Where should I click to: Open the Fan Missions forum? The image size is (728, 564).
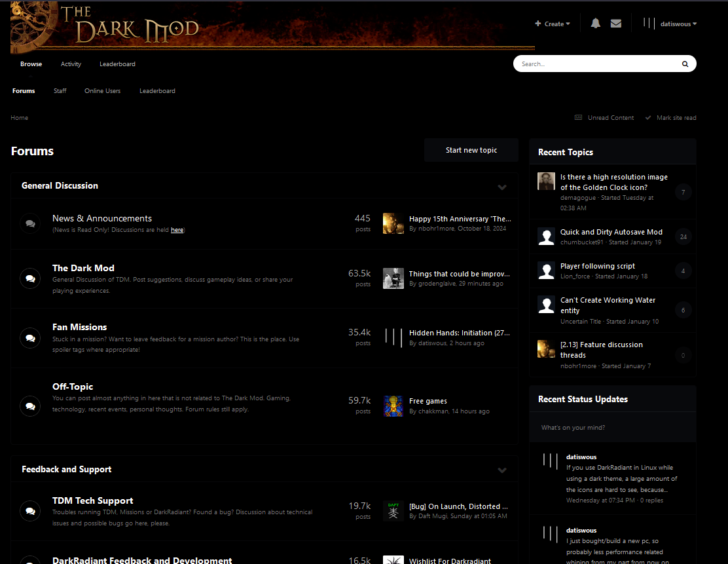point(79,327)
